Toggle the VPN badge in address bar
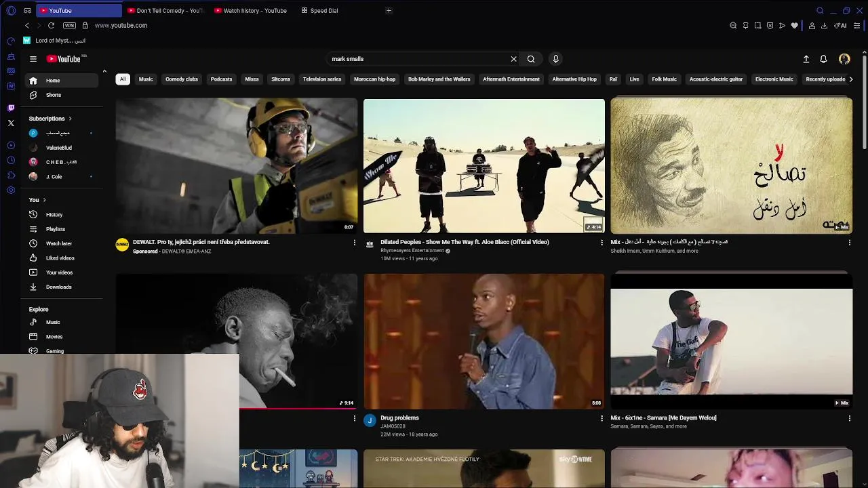The width and height of the screenshot is (868, 488). [x=69, y=26]
